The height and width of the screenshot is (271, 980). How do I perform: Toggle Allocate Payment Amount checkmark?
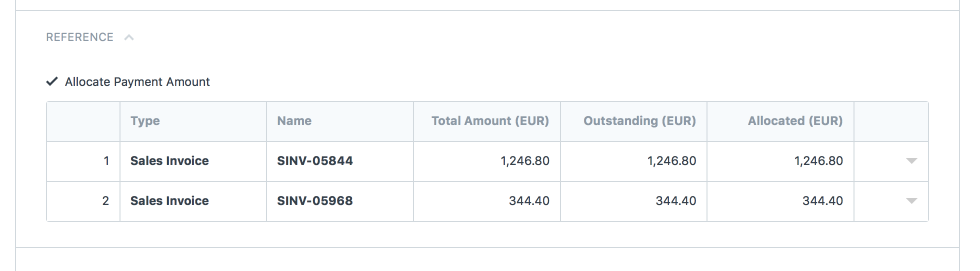tap(52, 81)
